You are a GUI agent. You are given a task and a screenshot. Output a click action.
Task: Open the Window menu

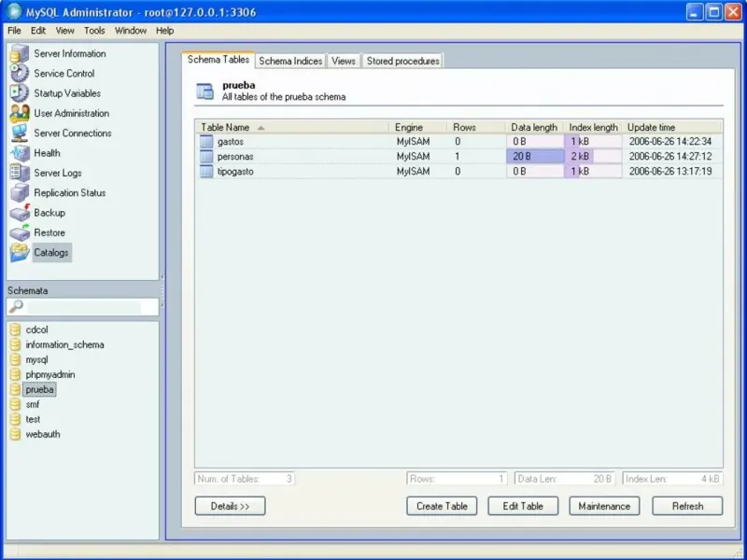[131, 31]
